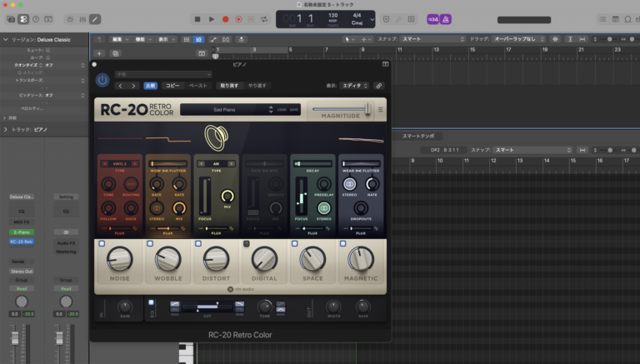Enable the Digital module checkbox
This screenshot has width=640, height=364.
[247, 243]
